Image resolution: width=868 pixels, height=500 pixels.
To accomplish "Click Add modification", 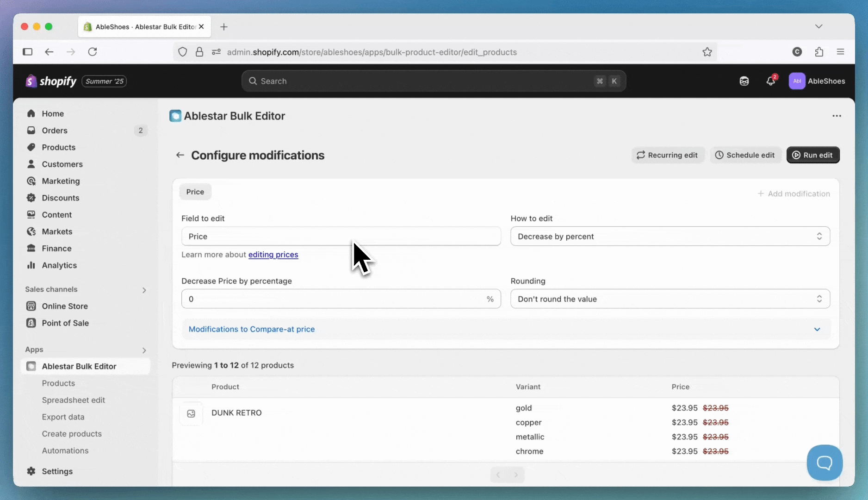I will (x=794, y=194).
